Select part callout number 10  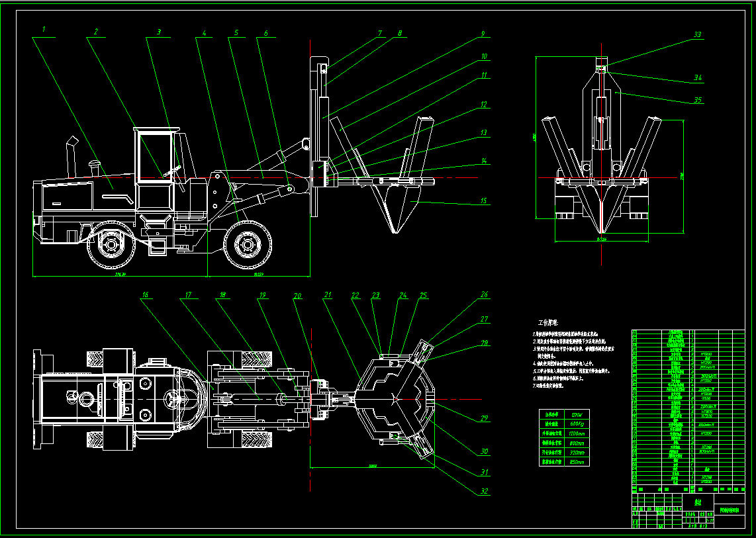[x=484, y=56]
